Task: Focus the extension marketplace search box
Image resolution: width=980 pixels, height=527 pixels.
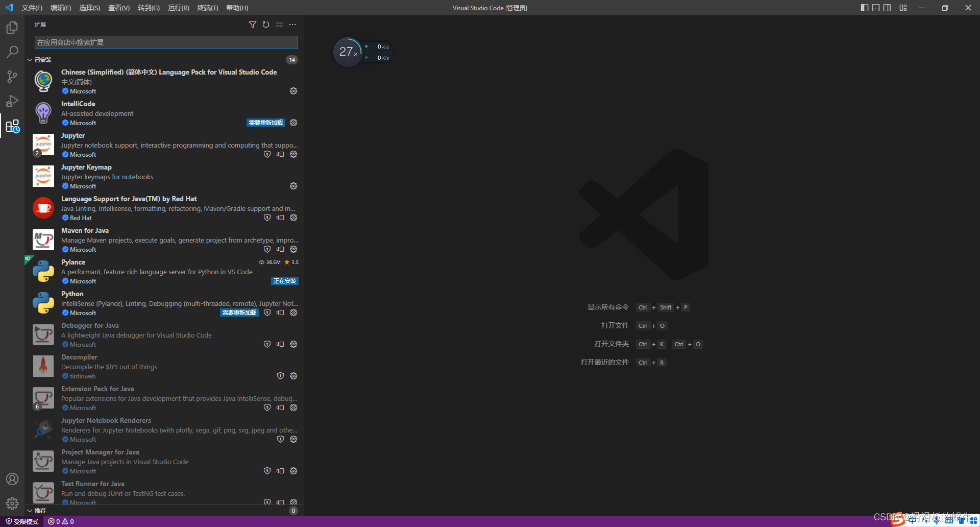Action: click(x=166, y=42)
